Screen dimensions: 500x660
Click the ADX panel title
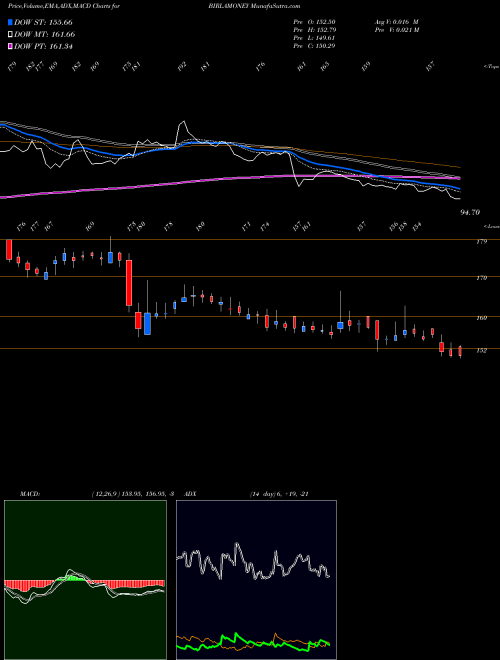[x=190, y=494]
